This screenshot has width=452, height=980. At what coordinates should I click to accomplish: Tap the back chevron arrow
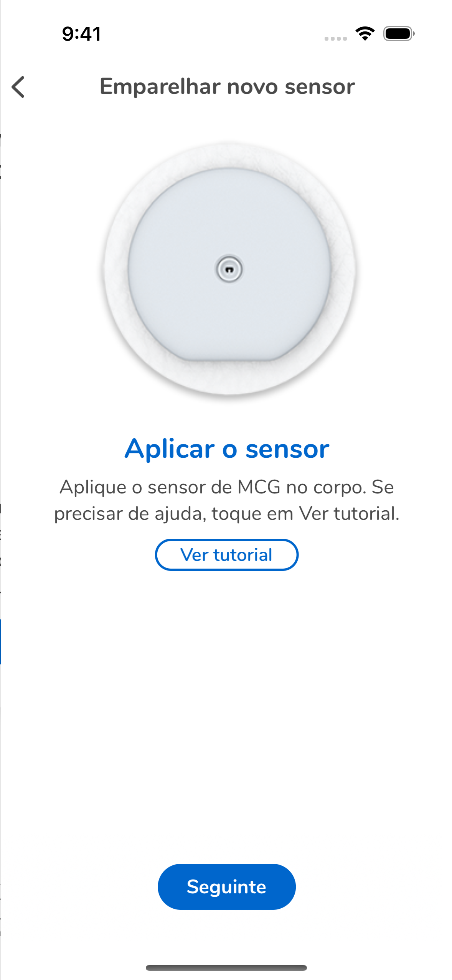click(x=18, y=87)
